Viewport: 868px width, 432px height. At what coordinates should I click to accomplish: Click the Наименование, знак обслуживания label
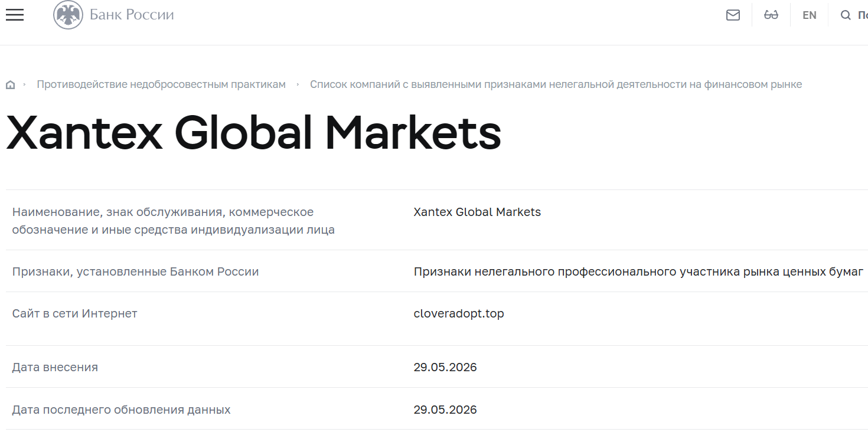point(173,221)
